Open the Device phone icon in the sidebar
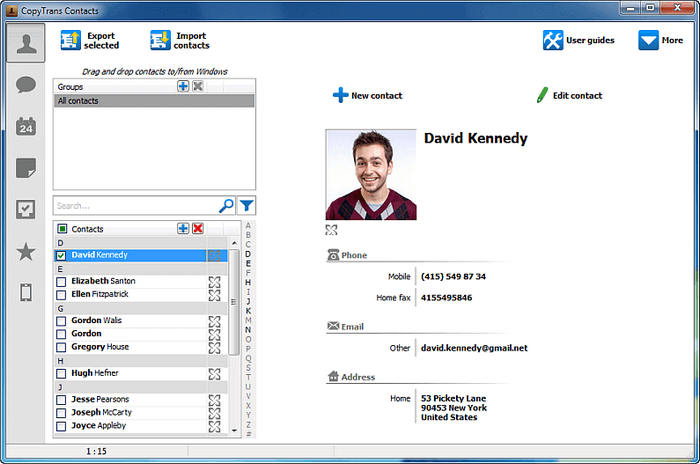The width and height of the screenshot is (700, 464). pyautogui.click(x=26, y=293)
